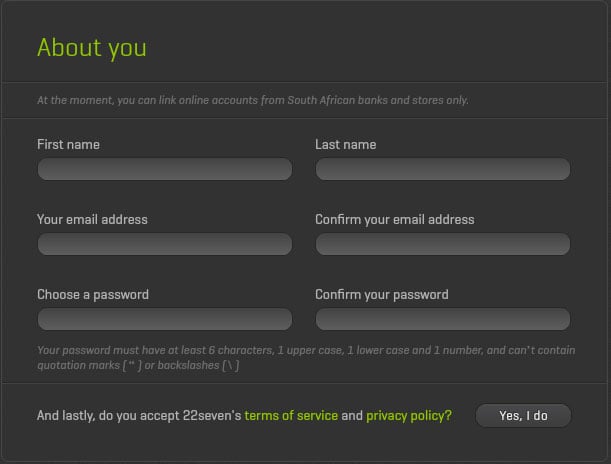Click the 'Choose a password' label
Screen dimensions: 611x464
(93, 295)
